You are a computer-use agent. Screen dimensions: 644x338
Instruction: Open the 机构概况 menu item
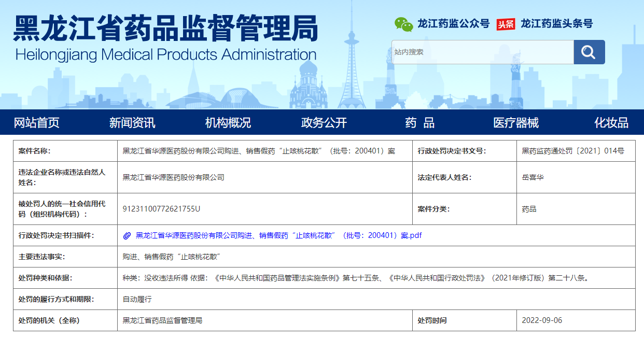[228, 123]
